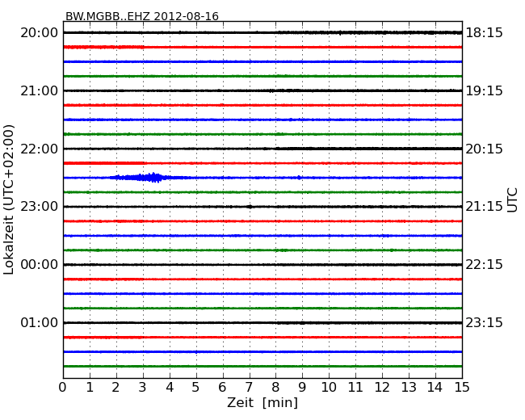Click the 7 minute tick label

[x=249, y=387]
